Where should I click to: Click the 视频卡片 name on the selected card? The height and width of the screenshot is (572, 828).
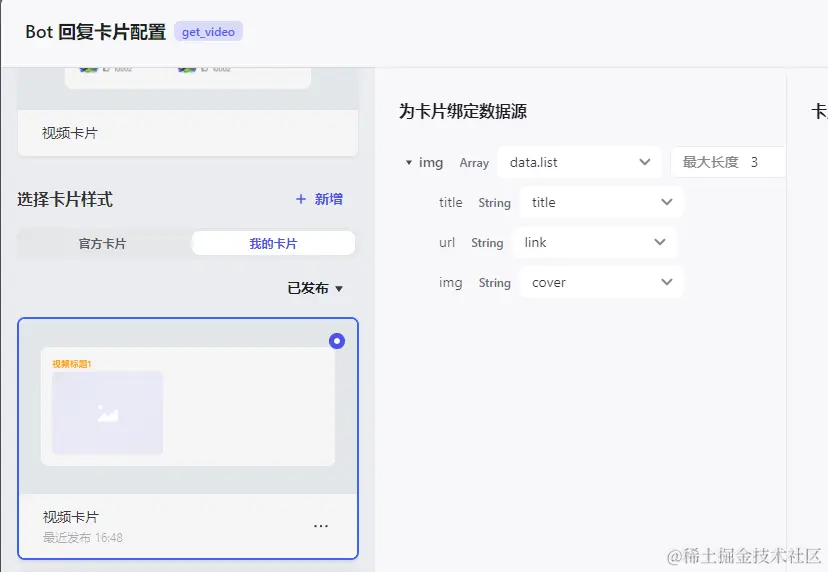click(71, 517)
